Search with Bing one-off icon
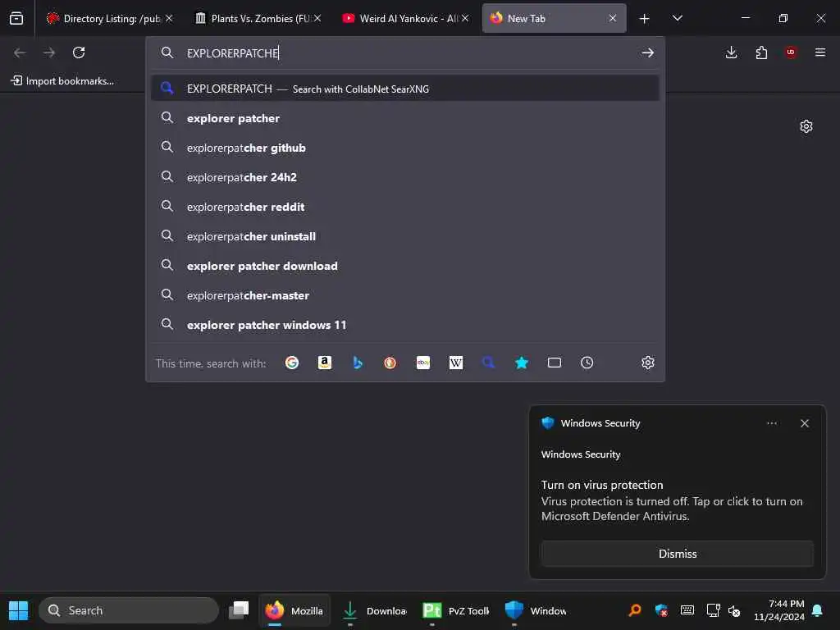The height and width of the screenshot is (630, 840). (x=358, y=363)
